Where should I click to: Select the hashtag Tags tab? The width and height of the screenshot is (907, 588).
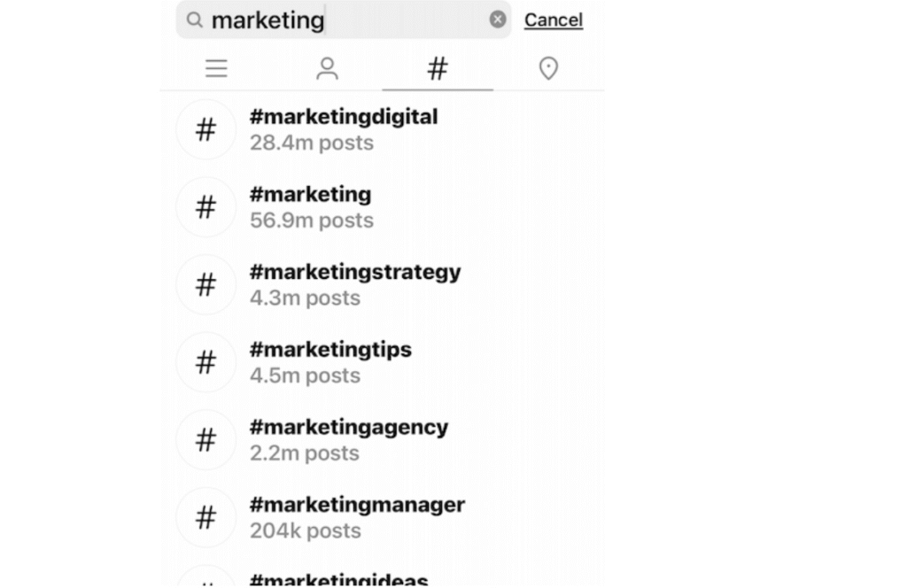(438, 68)
